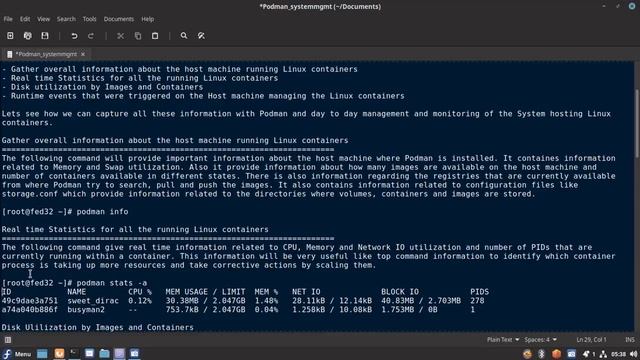Click bullet line 'Disk utilization by Images and Containers'
The width and height of the screenshot is (640, 360).
click(x=102, y=87)
